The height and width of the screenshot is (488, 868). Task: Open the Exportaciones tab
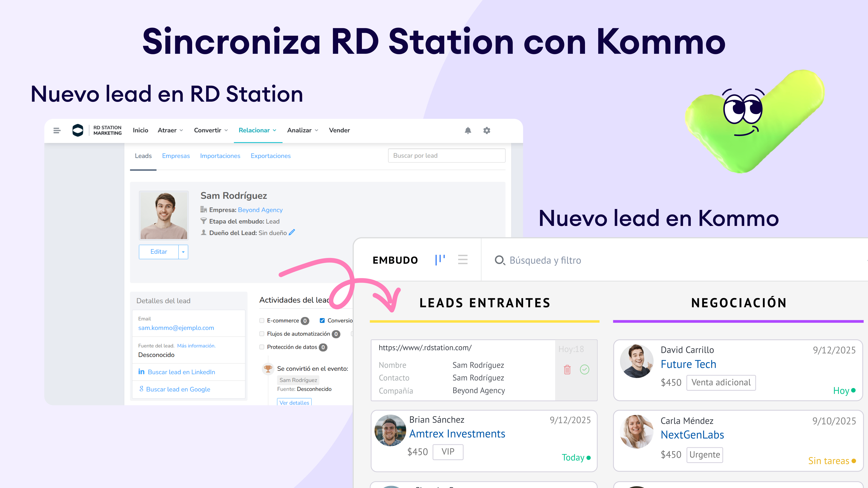click(x=270, y=156)
